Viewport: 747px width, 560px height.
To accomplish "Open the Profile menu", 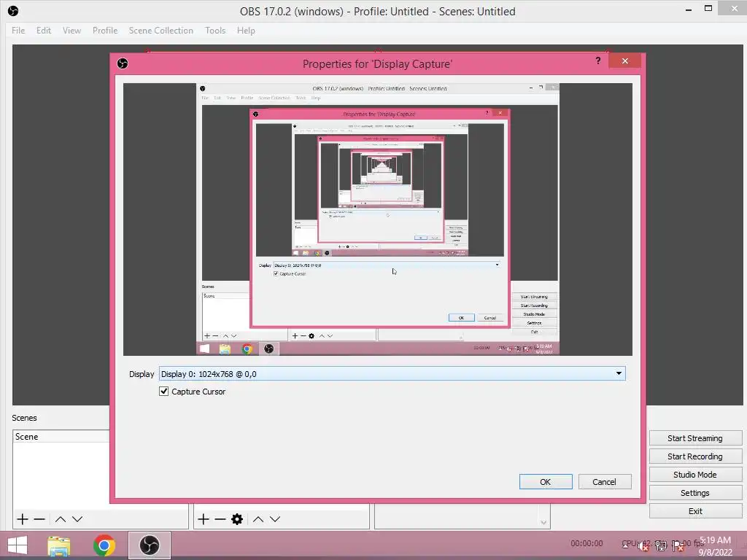I will pyautogui.click(x=105, y=31).
